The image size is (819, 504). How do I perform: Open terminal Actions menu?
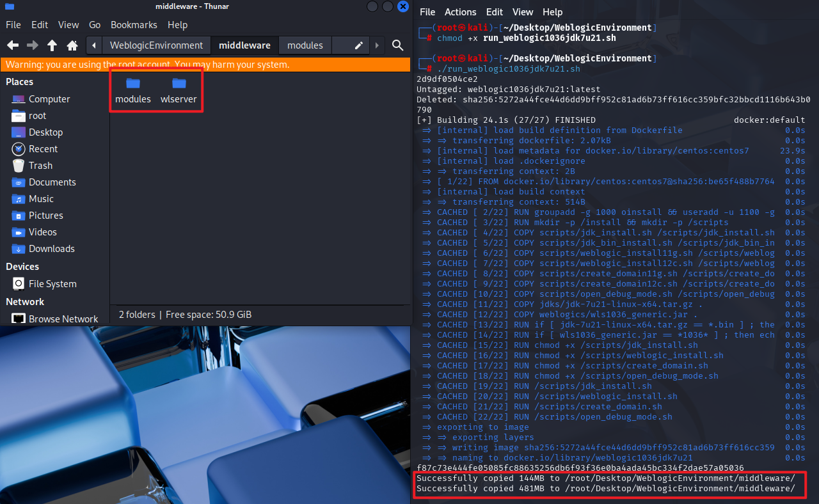coord(461,12)
